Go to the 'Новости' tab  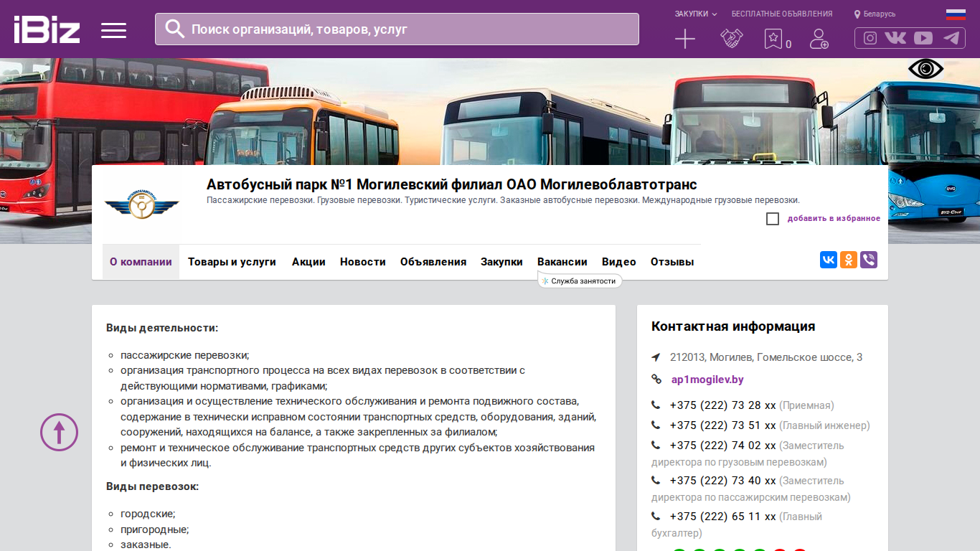[x=363, y=262]
